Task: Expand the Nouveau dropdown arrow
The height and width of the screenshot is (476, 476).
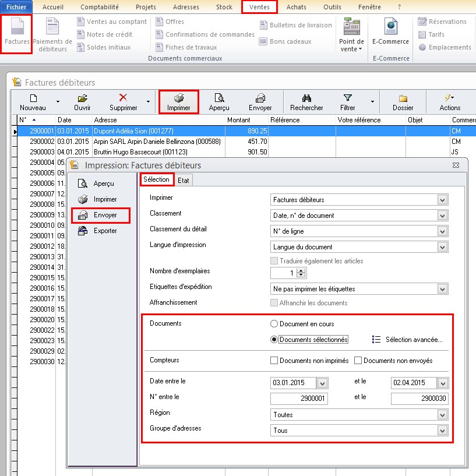Action: (58, 102)
